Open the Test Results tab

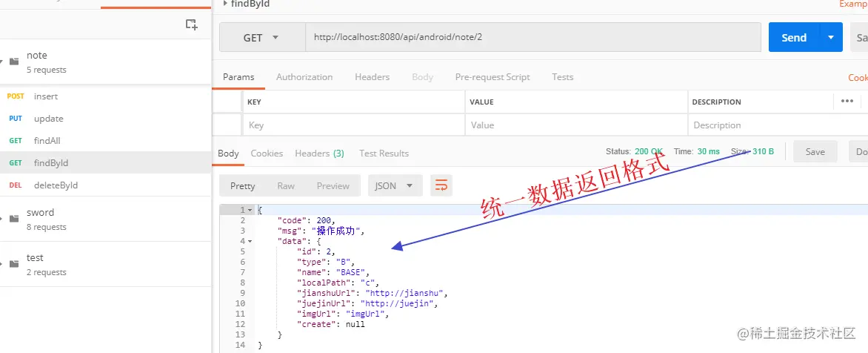tap(384, 154)
